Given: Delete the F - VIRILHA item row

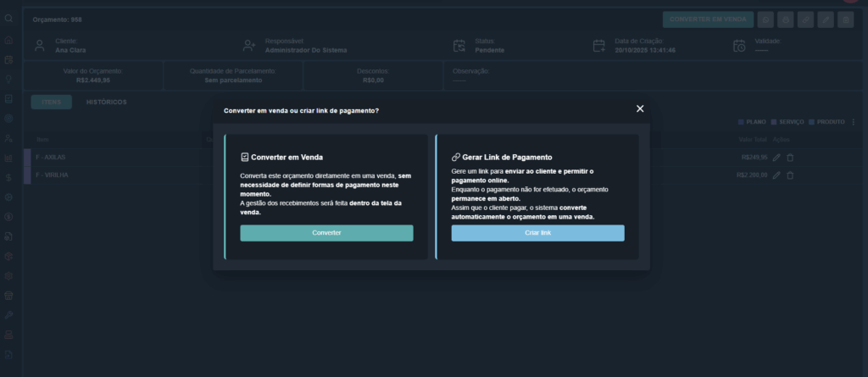Looking at the screenshot, I should [x=790, y=175].
